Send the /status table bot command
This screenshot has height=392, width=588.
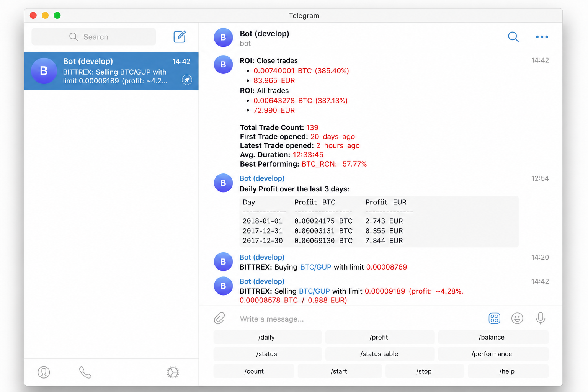pos(379,354)
